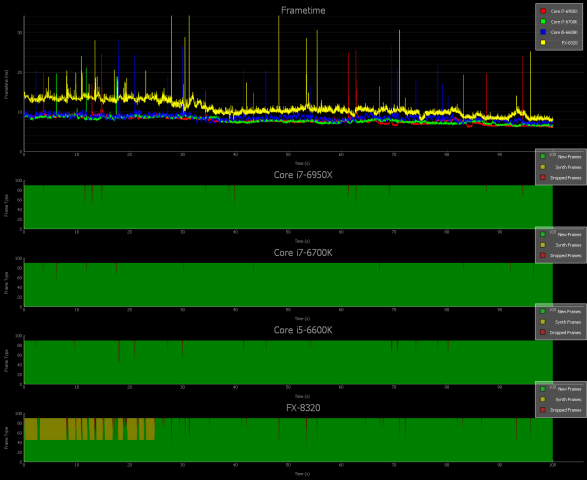Click the Core i5-6600K chart title

coord(303,330)
